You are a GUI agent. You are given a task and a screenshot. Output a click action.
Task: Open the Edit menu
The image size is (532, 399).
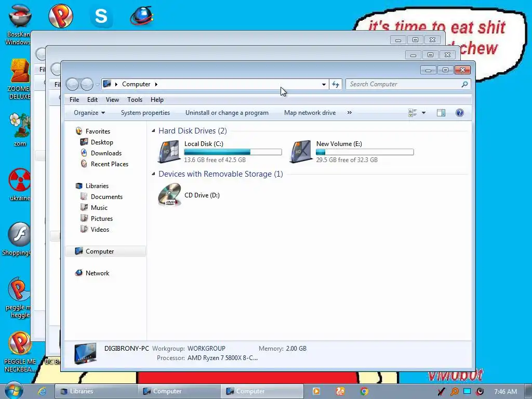92,100
